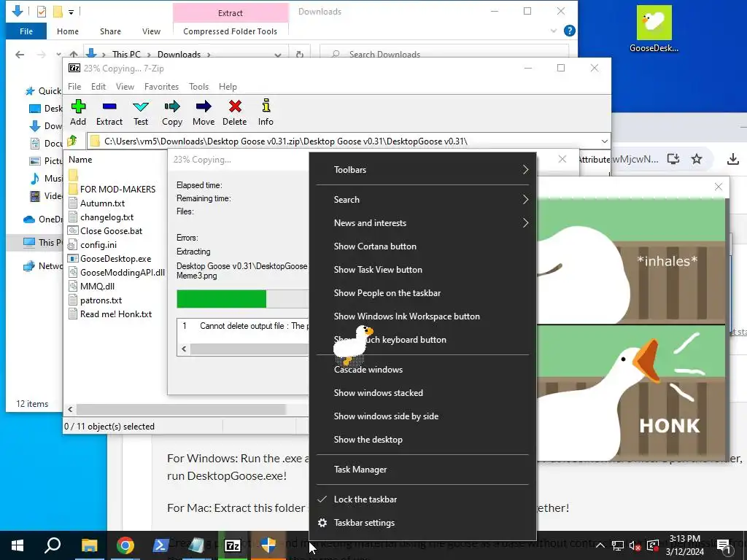Open File Explorer from the taskbar

click(89, 545)
